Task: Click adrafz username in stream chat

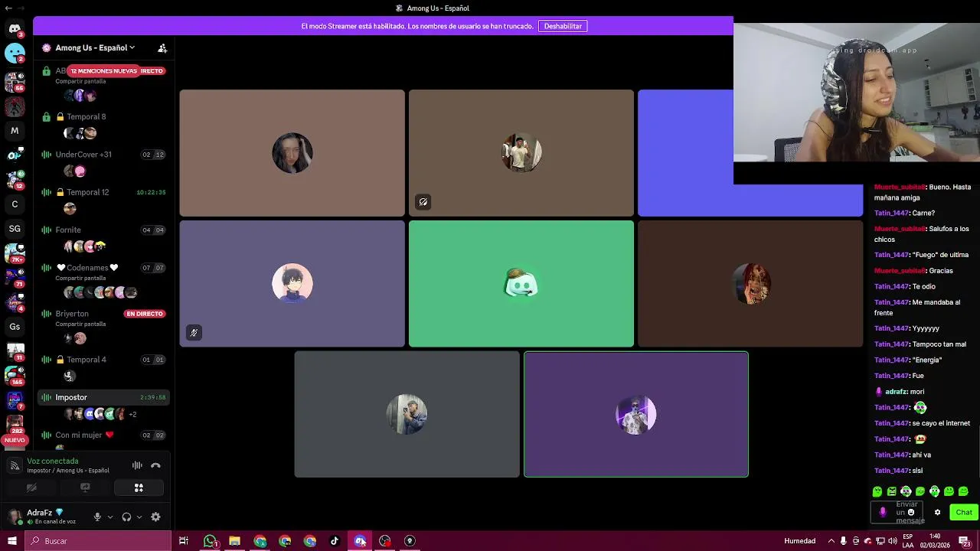Action: [896, 392]
